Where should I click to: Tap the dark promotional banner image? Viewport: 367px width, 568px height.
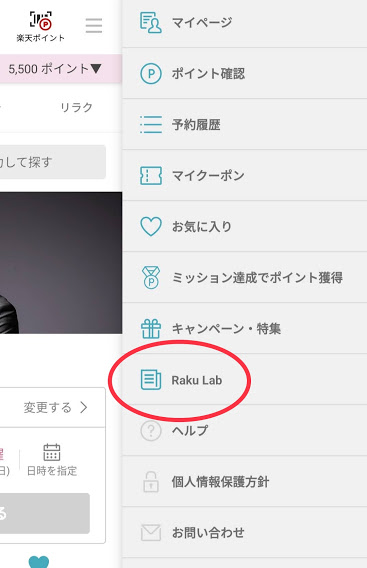(x=61, y=263)
